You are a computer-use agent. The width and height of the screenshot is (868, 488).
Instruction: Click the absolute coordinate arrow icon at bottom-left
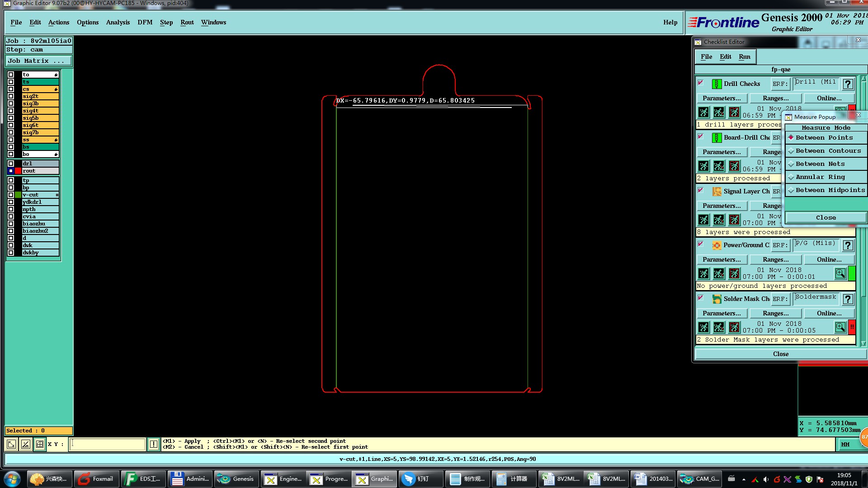point(11,444)
